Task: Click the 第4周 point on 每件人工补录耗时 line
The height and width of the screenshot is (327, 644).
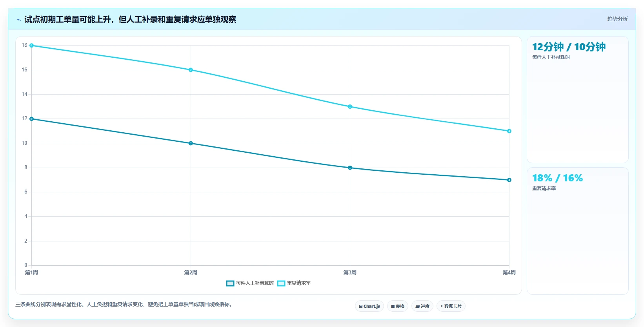Action: tap(509, 180)
